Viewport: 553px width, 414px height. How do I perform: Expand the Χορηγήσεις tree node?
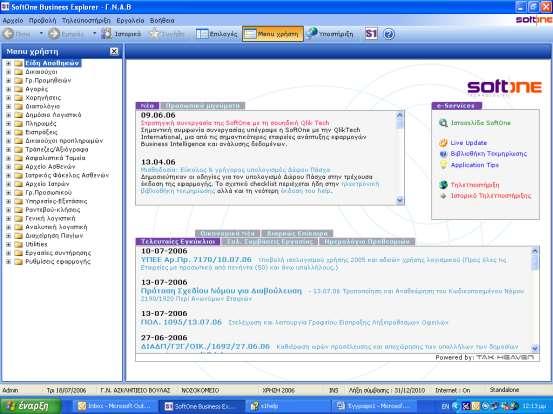point(8,98)
